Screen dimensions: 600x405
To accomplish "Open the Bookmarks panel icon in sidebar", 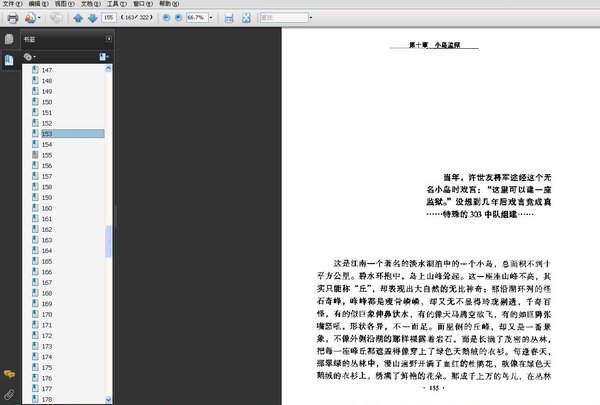I will pos(9,60).
